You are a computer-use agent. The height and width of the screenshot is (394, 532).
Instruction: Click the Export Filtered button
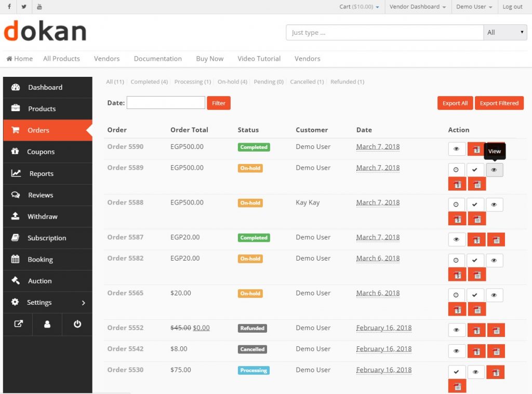(499, 103)
